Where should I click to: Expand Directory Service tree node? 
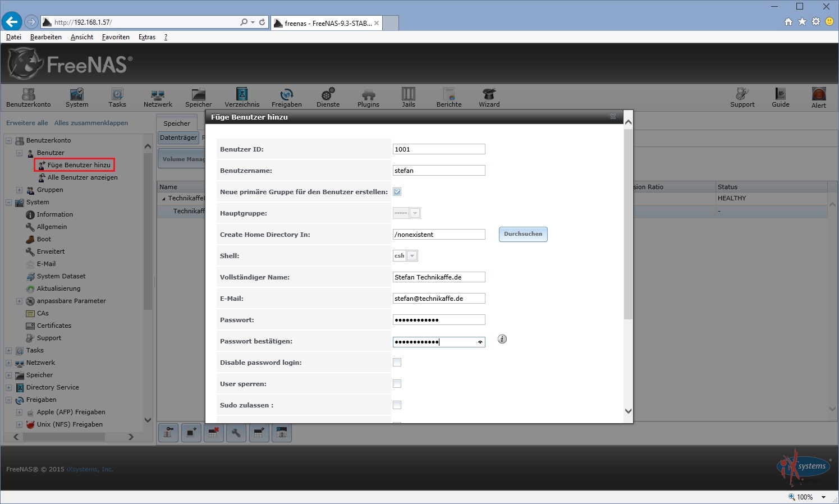(x=8, y=387)
